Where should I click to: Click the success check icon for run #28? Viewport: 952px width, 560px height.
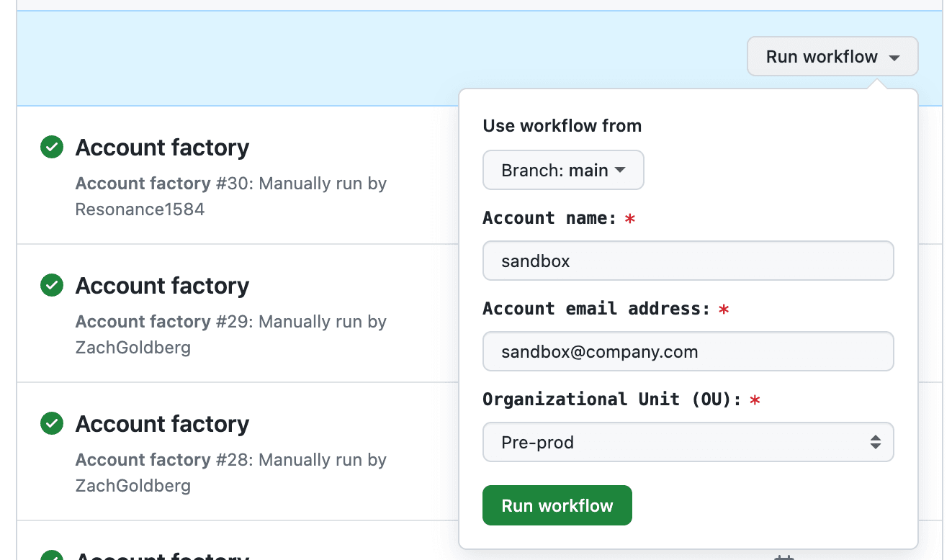[52, 424]
